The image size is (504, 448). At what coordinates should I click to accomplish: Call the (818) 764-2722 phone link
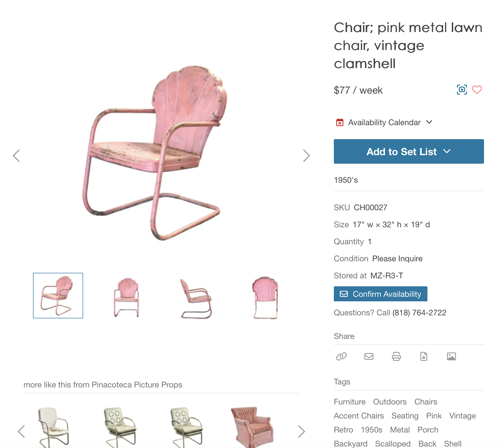(x=419, y=313)
